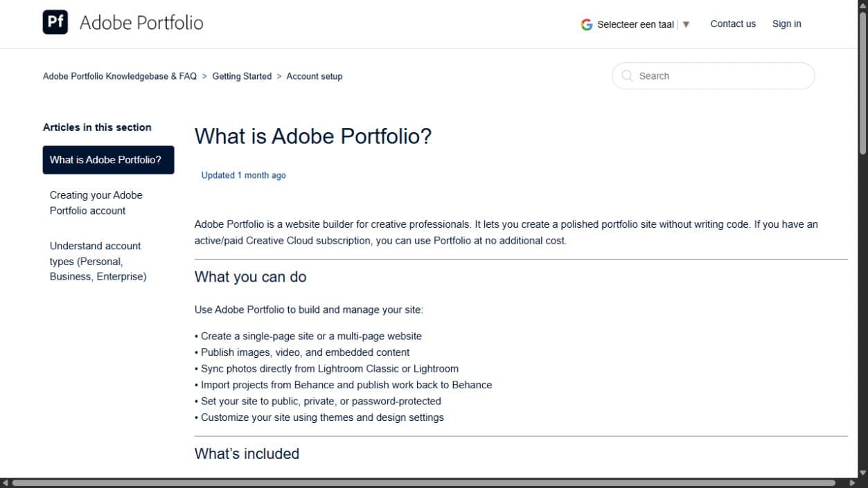Expand language list using the down arrow
This screenshot has width=868, height=488.
click(686, 24)
